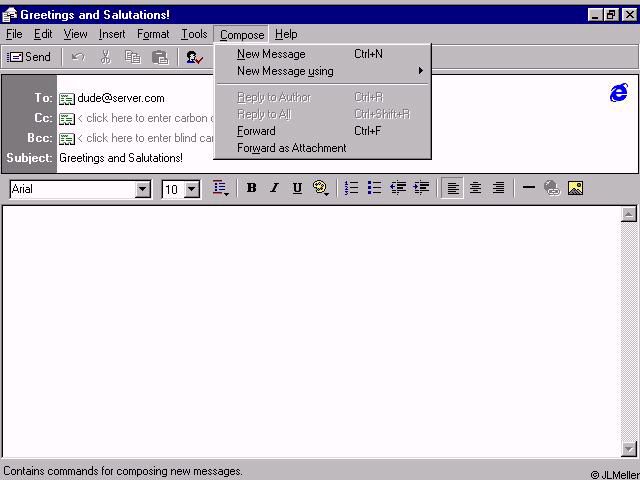The height and width of the screenshot is (480, 640).
Task: Open the Tools menu
Action: click(194, 34)
